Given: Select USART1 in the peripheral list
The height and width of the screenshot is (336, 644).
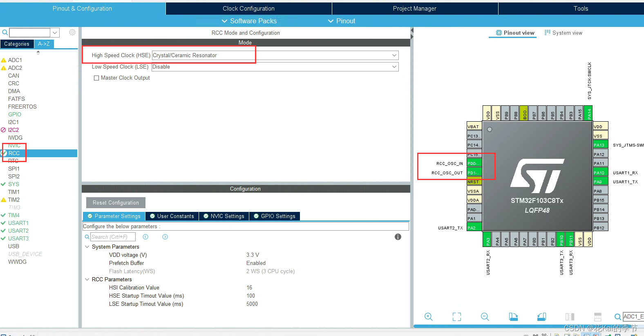Looking at the screenshot, I should (x=18, y=223).
